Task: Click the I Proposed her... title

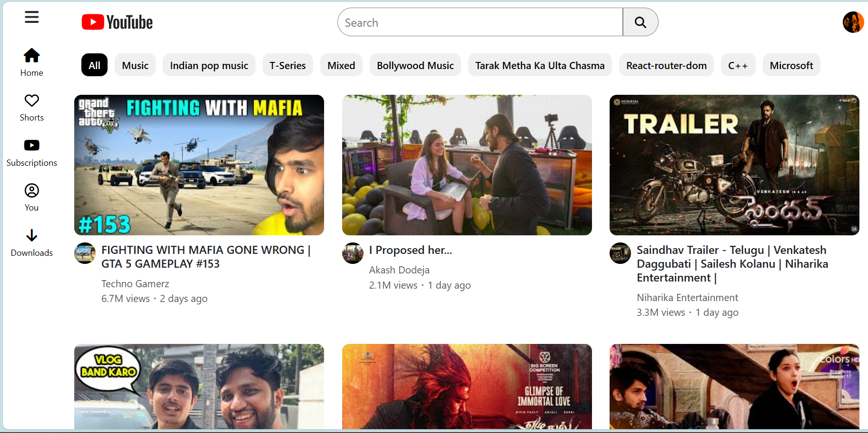Action: (411, 250)
